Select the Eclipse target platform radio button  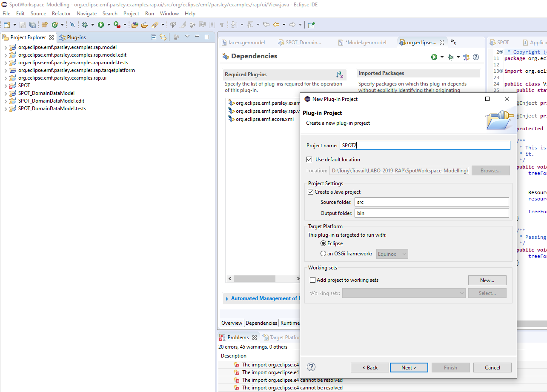(x=323, y=243)
